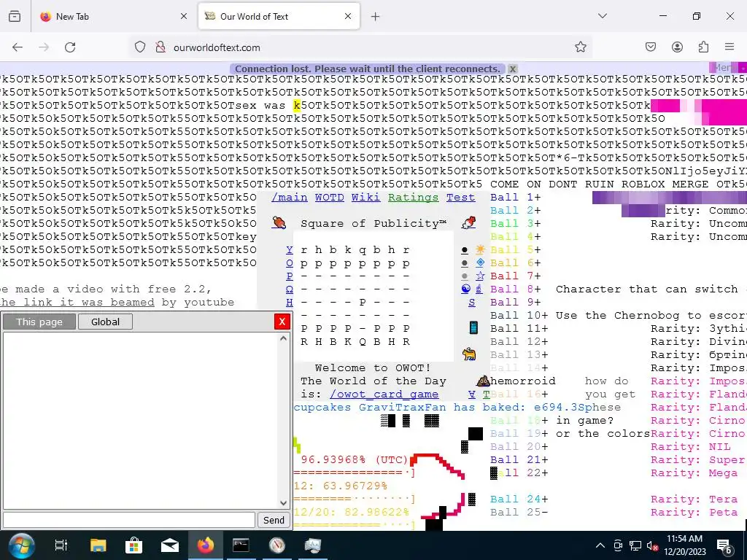The width and height of the screenshot is (747, 560).
Task: Click the chat message input field
Action: coord(128,520)
